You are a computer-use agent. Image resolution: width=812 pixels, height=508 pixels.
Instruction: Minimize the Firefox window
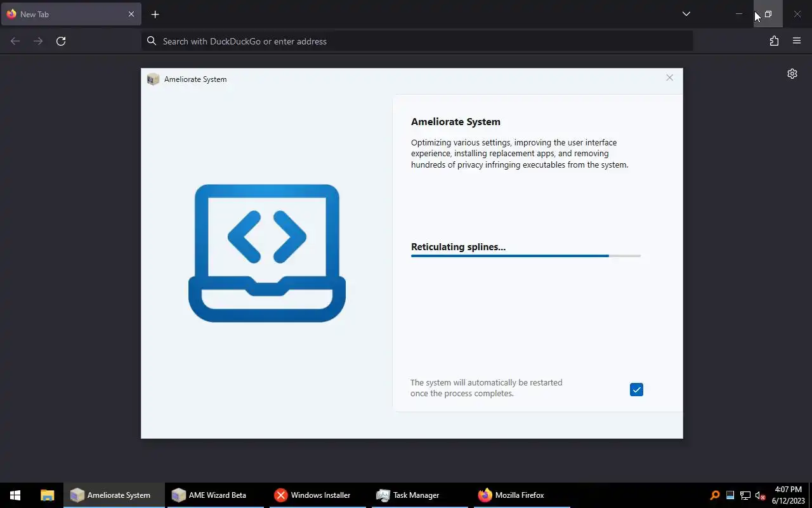739,14
